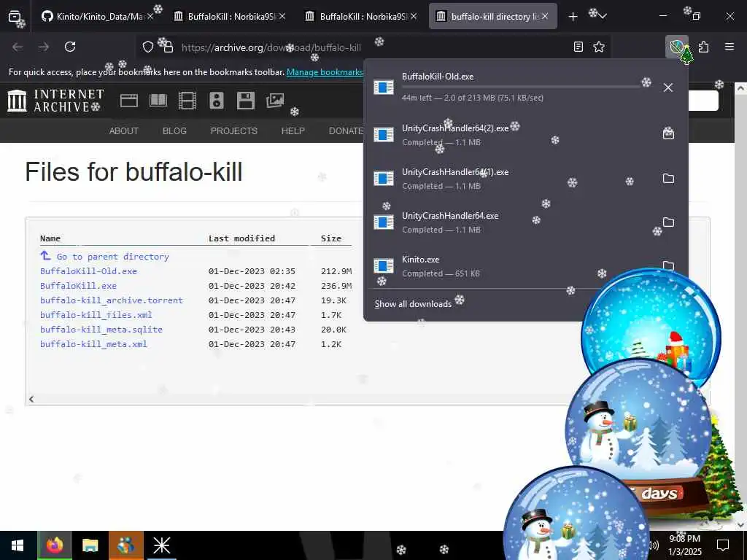Open buffalo-kill_meta.xml link
The height and width of the screenshot is (560, 747).
(x=93, y=344)
